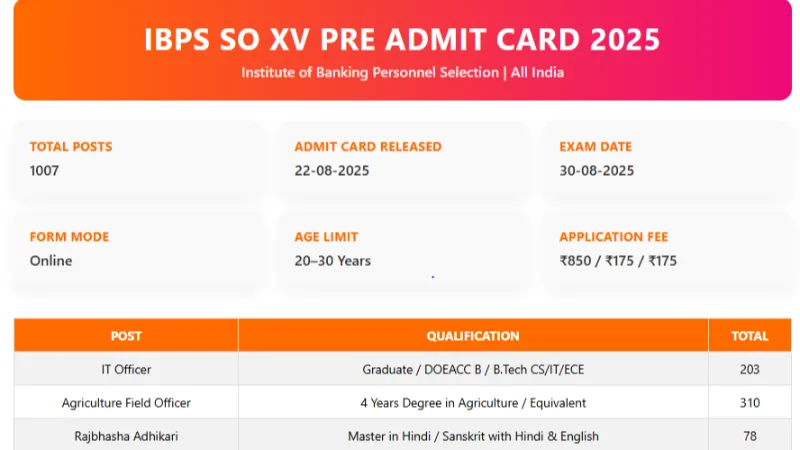Click the B.Tech CS/IT/ECE qualification cell
The image size is (800, 450).
(x=473, y=369)
